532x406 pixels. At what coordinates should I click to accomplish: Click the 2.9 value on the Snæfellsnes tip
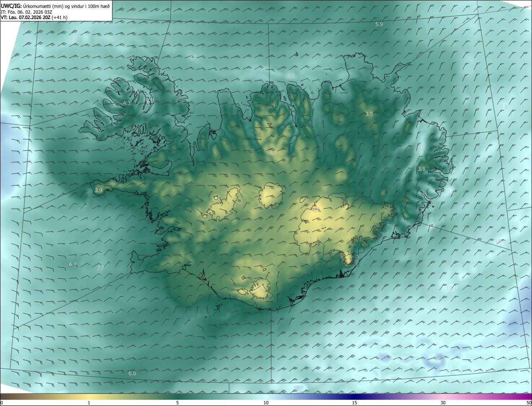coord(99,190)
